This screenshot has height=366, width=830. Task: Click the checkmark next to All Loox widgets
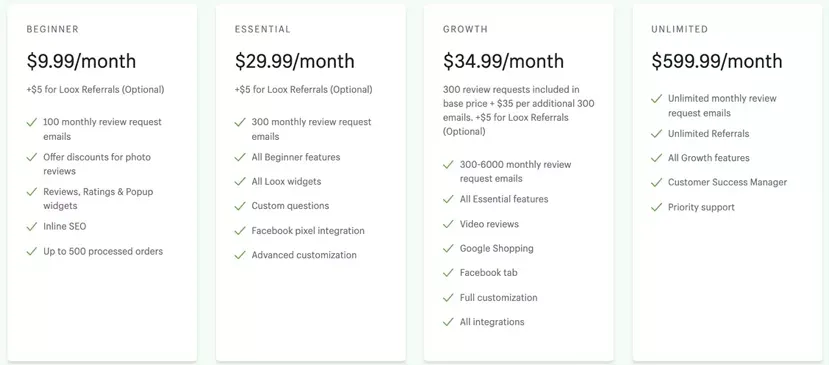(240, 181)
